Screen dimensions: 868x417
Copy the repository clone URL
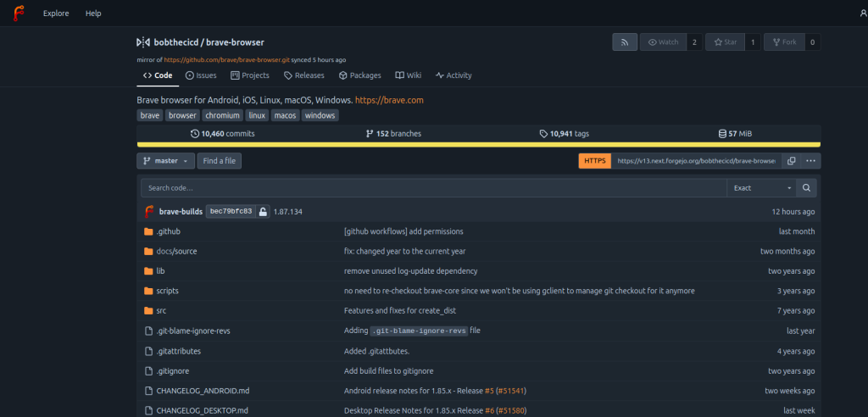point(791,161)
